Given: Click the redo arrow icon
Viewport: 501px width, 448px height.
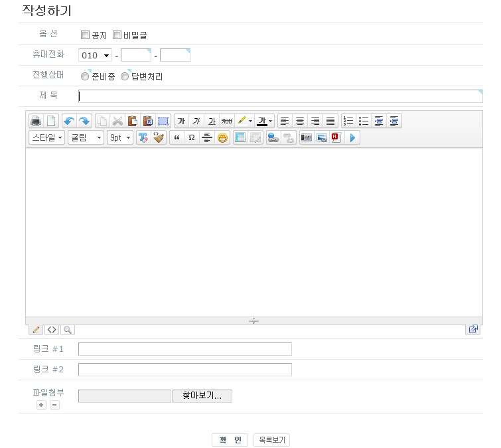Looking at the screenshot, I should click(x=84, y=121).
